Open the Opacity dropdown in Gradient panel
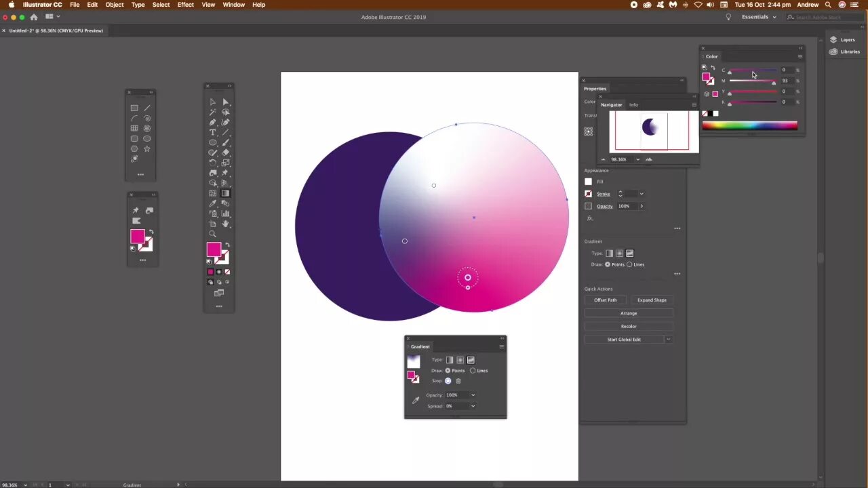868x488 pixels. tap(473, 395)
